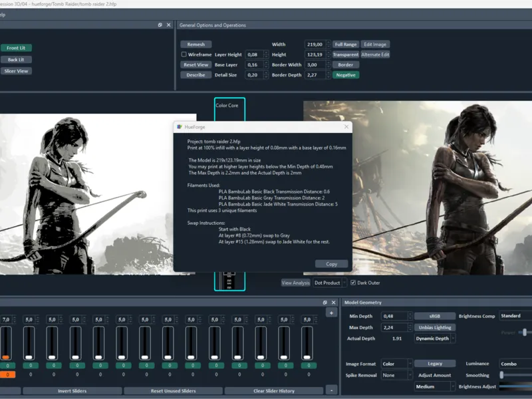Click the HueForge logo icon in dialog title

[x=180, y=127]
